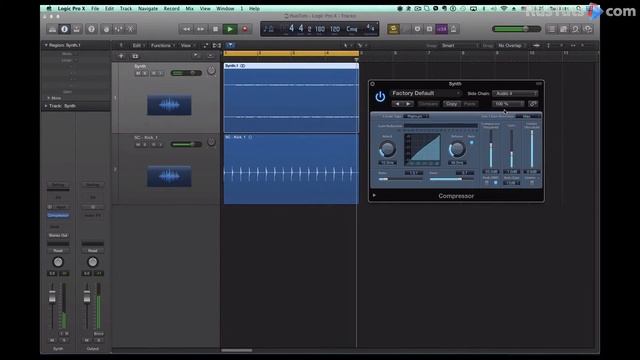Click the Compressor slot on Synth channel strip
Screen dimensions: 640x360
[x=58, y=215]
